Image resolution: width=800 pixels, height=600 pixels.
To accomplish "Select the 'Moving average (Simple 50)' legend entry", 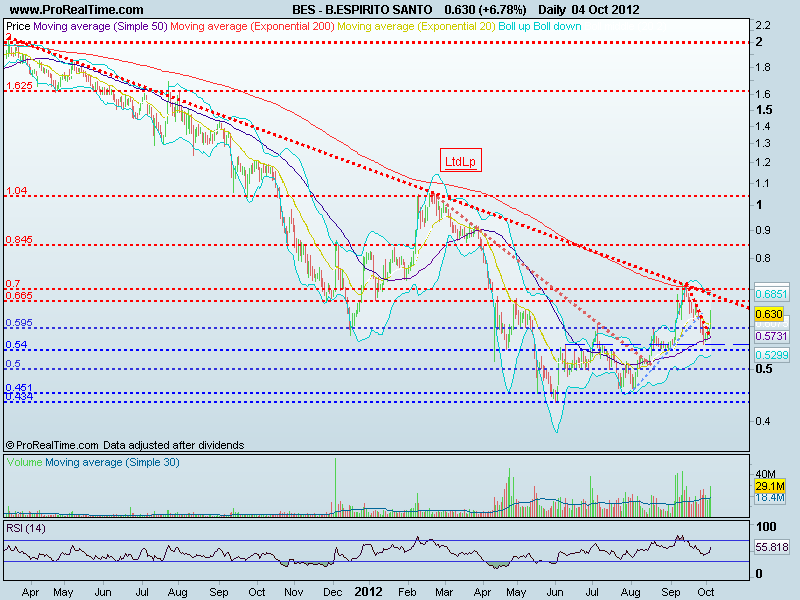I will pos(101,26).
